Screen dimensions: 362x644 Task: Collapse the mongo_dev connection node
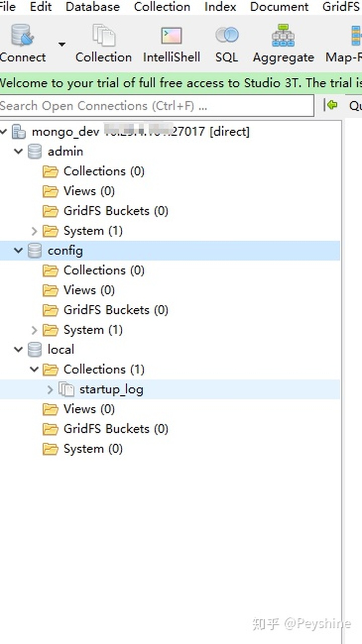click(4, 132)
